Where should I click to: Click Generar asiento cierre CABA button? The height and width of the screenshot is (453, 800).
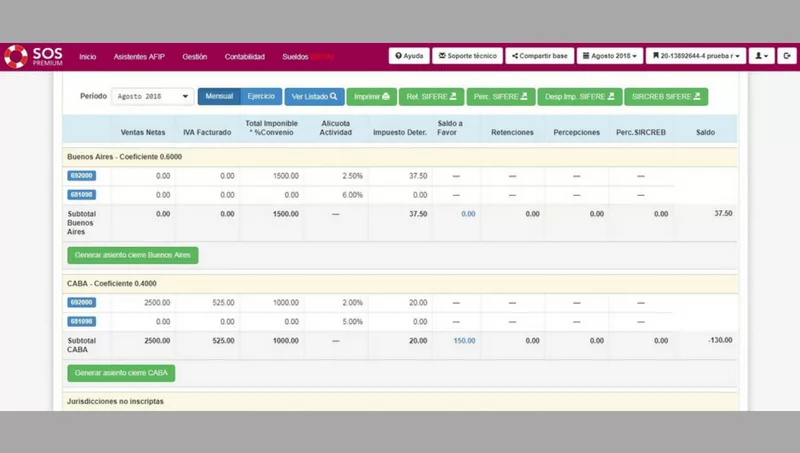121,373
